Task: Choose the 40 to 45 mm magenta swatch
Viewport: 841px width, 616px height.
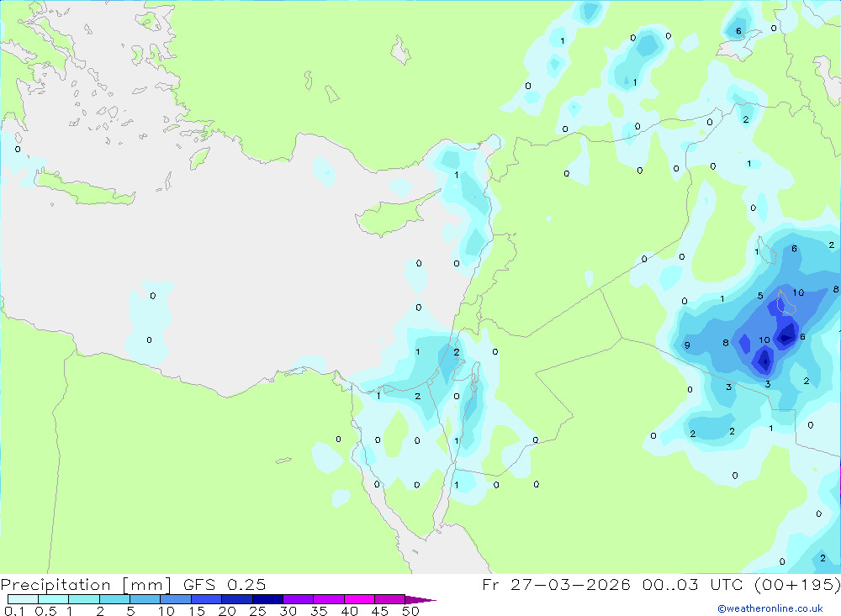Action: (359, 599)
